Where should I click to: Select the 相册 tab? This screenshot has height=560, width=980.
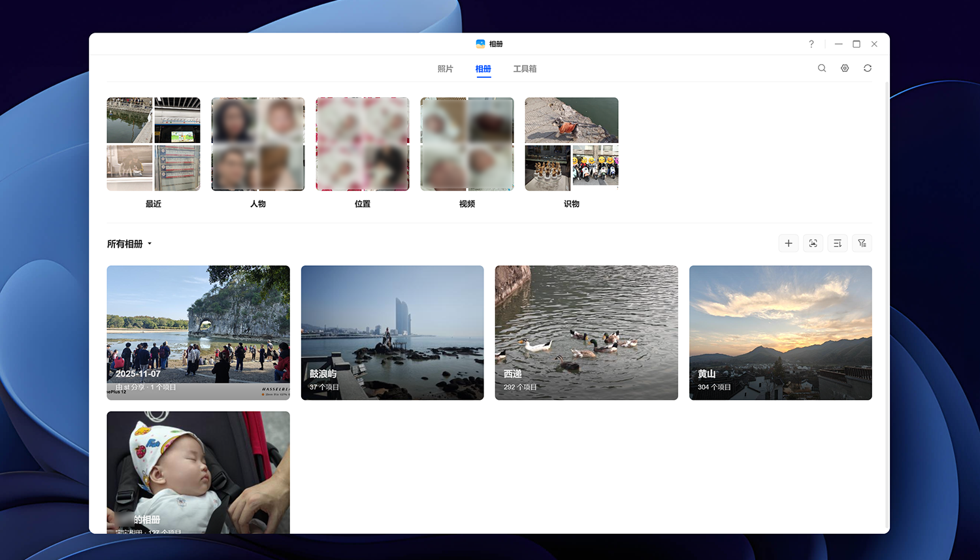483,69
